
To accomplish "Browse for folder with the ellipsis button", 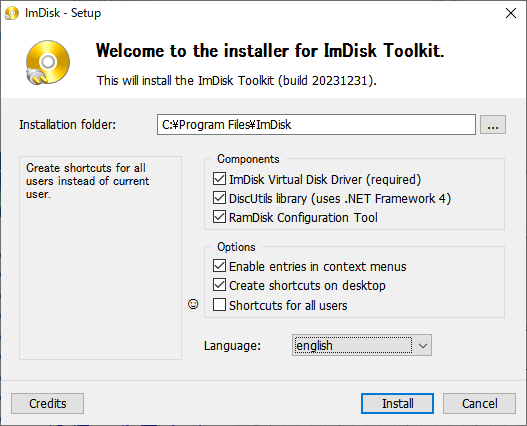I will [493, 125].
